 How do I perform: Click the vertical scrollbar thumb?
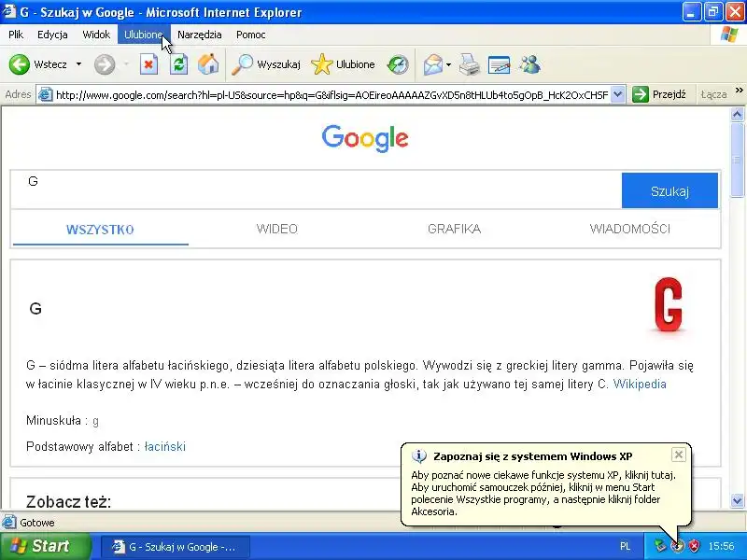737,159
